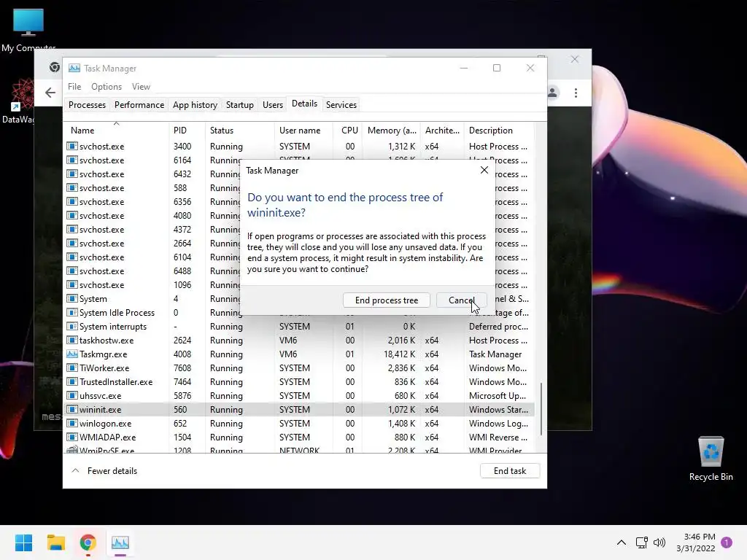
Task: Sort by the Description column header
Action: (499, 130)
